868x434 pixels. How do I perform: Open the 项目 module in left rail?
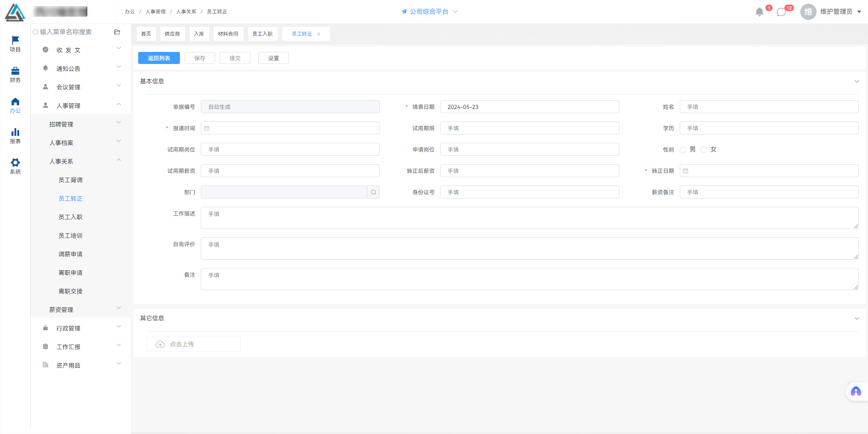[15, 44]
